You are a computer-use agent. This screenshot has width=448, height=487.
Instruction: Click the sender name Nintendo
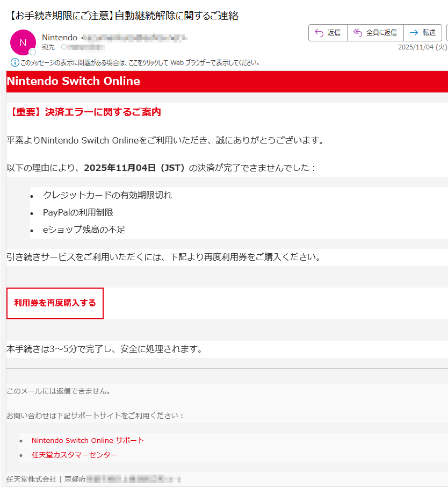click(59, 37)
